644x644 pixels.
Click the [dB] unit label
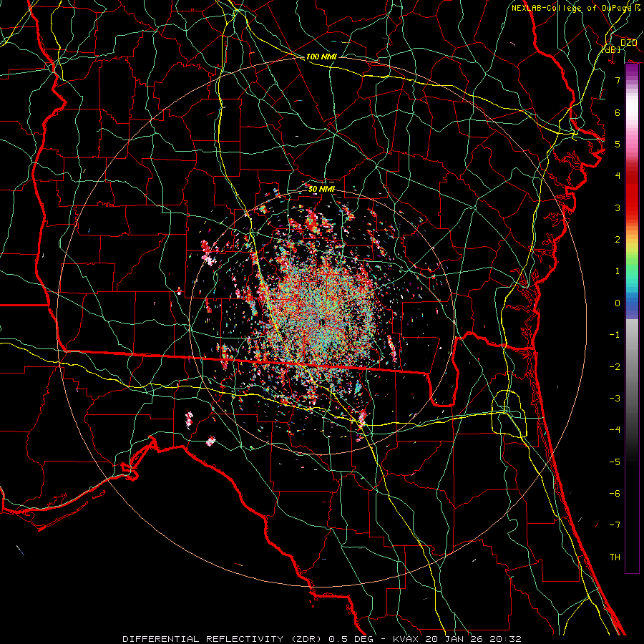(x=611, y=49)
